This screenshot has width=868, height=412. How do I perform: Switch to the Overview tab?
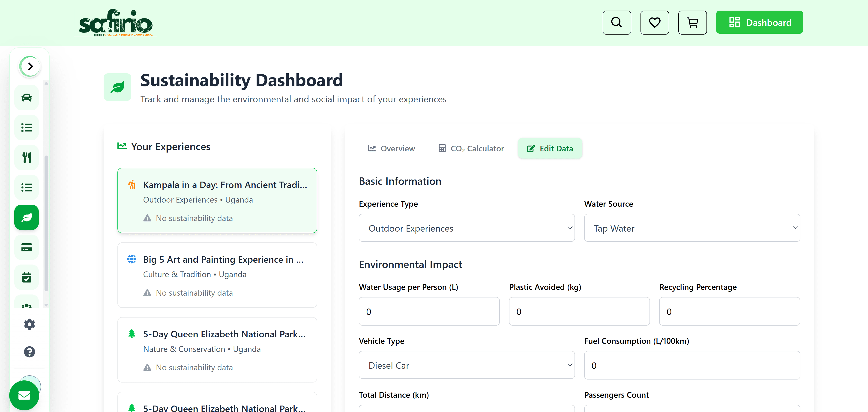pos(391,148)
